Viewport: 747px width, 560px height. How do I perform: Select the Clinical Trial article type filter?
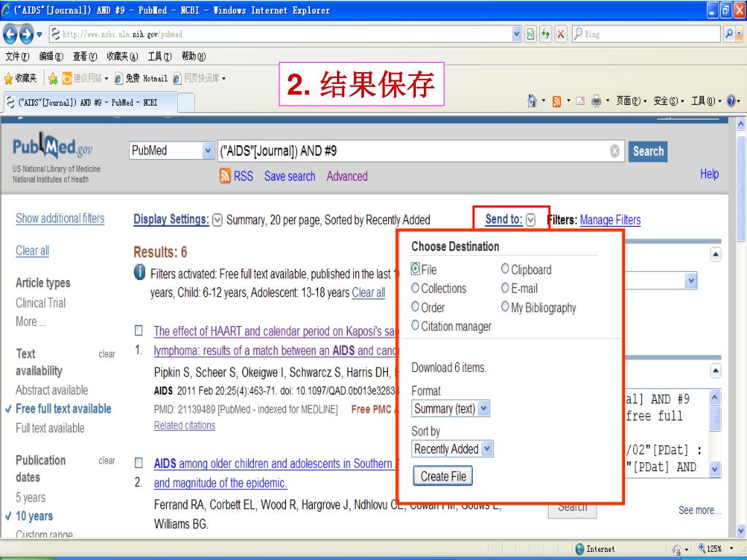(x=41, y=303)
